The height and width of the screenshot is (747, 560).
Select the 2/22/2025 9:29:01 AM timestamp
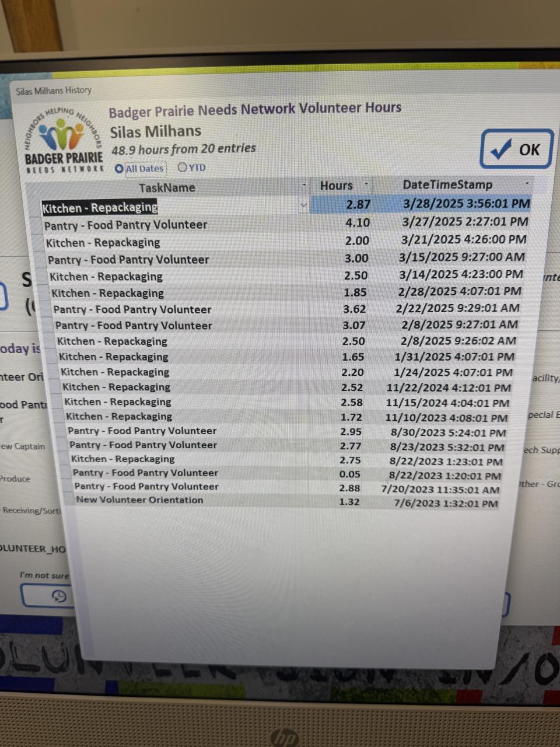pyautogui.click(x=457, y=308)
